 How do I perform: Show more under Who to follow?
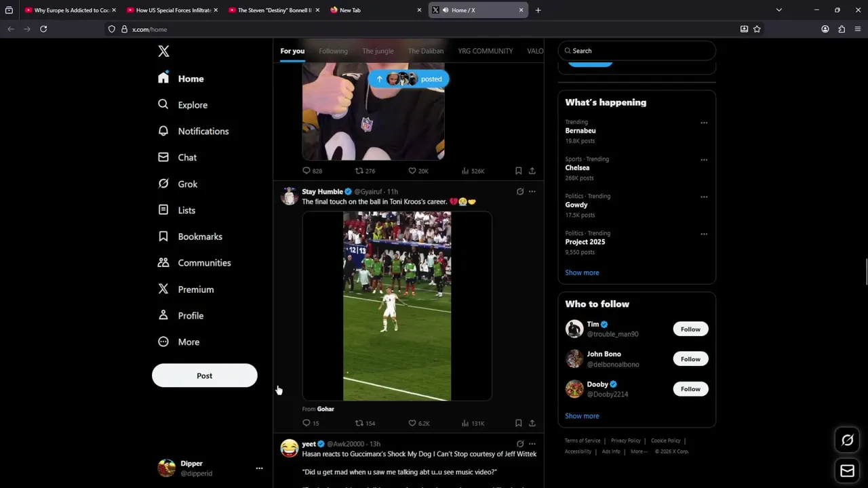click(x=582, y=416)
